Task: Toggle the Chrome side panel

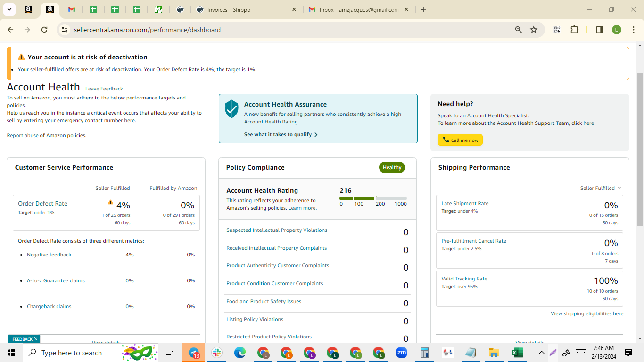Action: (600, 30)
